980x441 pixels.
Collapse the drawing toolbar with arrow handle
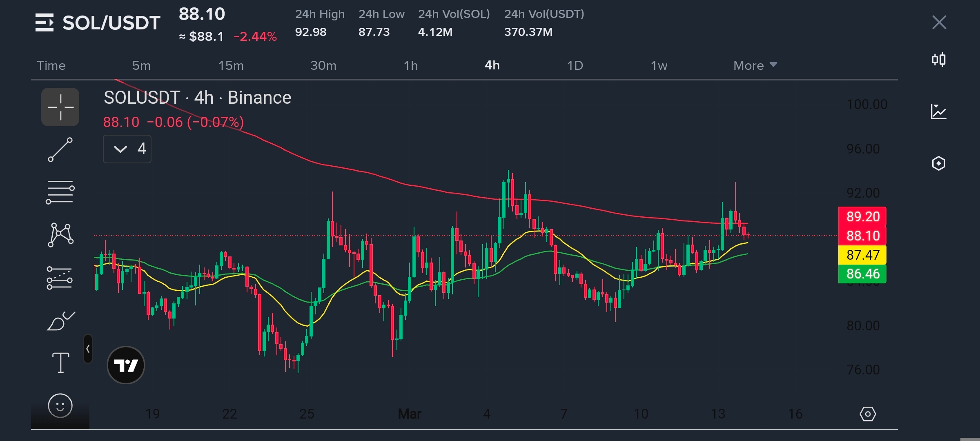(x=88, y=349)
